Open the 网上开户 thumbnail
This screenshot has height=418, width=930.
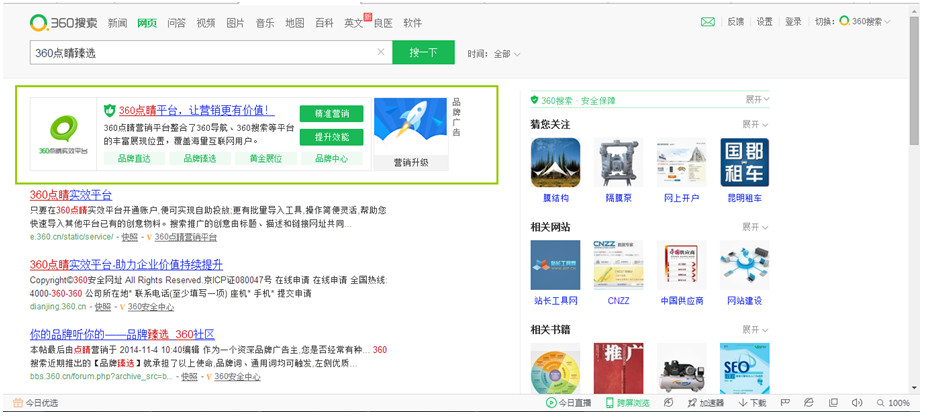point(681,162)
